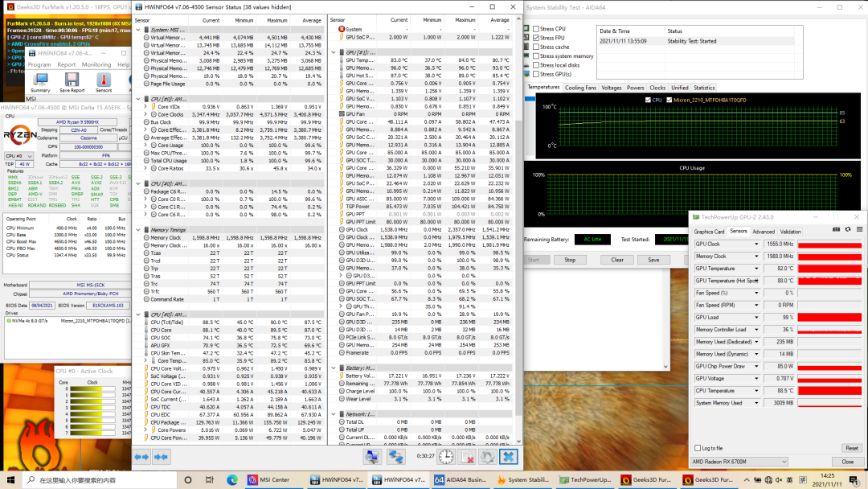
Task: Enable Stress system memory checkbox
Action: 536,56
